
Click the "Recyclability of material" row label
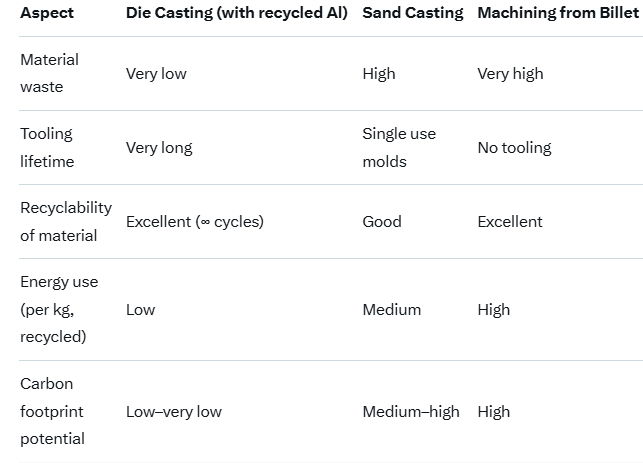click(65, 221)
